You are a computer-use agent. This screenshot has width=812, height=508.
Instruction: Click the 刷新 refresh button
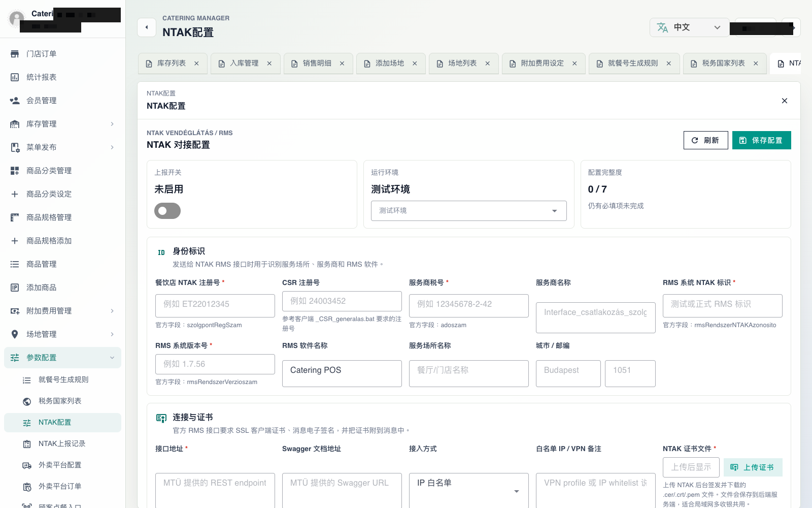(x=705, y=140)
